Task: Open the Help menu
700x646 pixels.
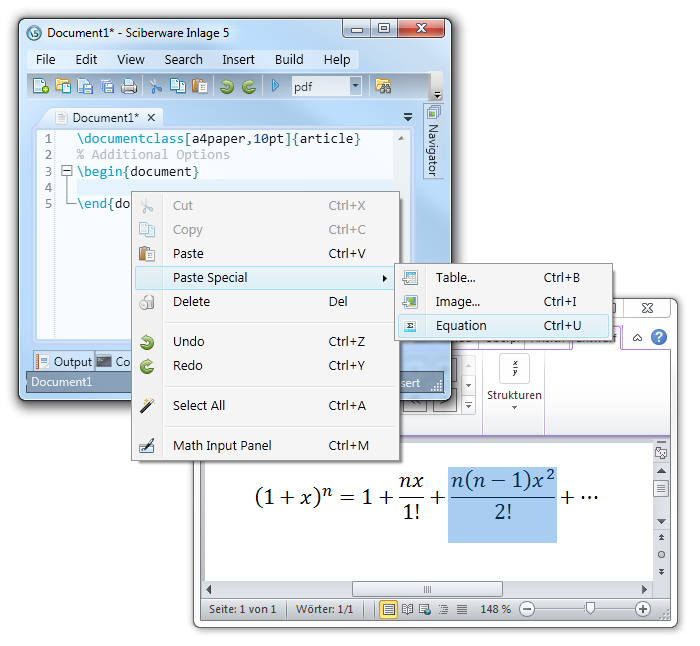Action: [337, 59]
